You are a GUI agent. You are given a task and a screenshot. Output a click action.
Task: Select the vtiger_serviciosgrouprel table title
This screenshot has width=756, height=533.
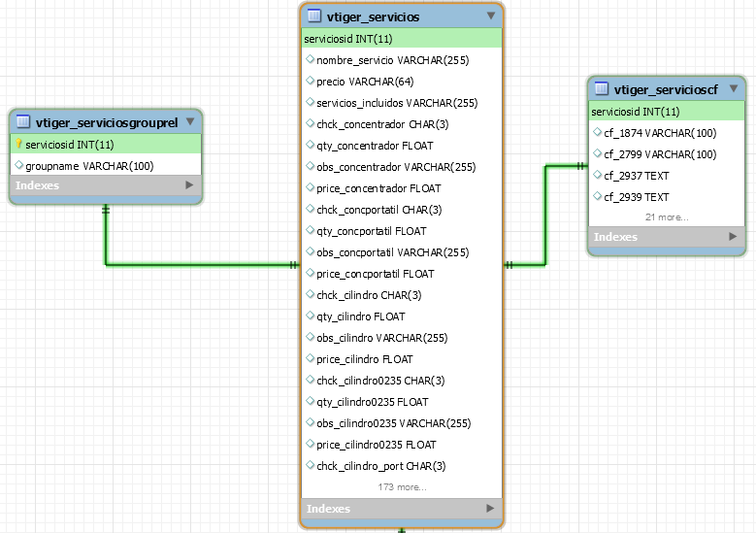point(107,122)
